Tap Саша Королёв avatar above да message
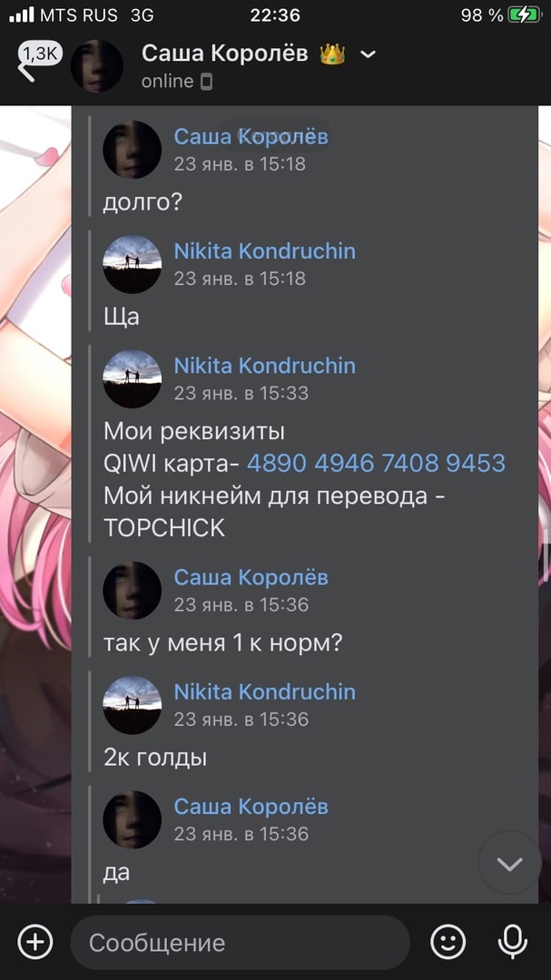551x980 pixels. (x=132, y=819)
